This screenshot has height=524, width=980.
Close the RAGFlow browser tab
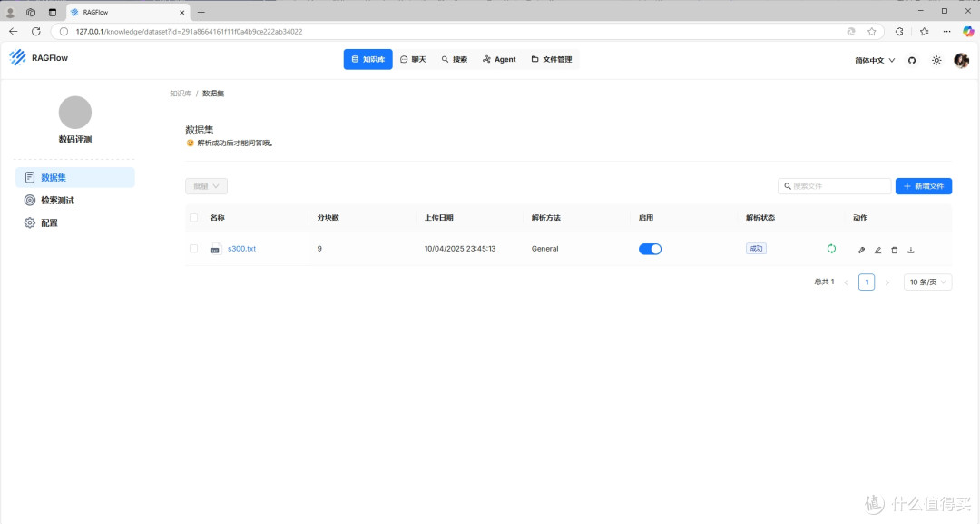[181, 12]
